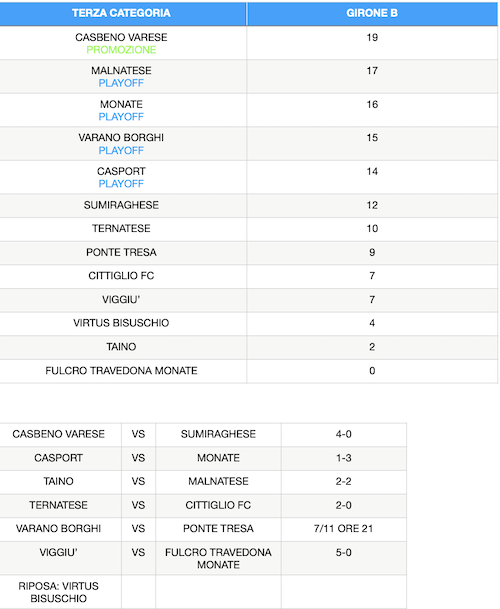The width and height of the screenshot is (500, 609).
Task: Click the green PROMOZIONE label
Action: pyautogui.click(x=121, y=50)
